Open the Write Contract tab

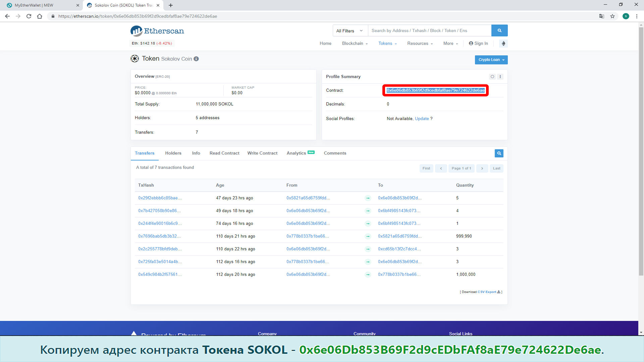pos(262,153)
